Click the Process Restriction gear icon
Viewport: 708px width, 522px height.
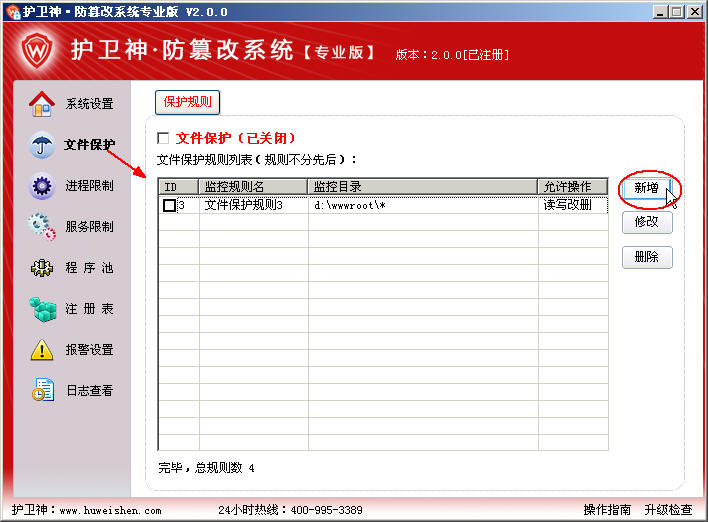[41, 186]
